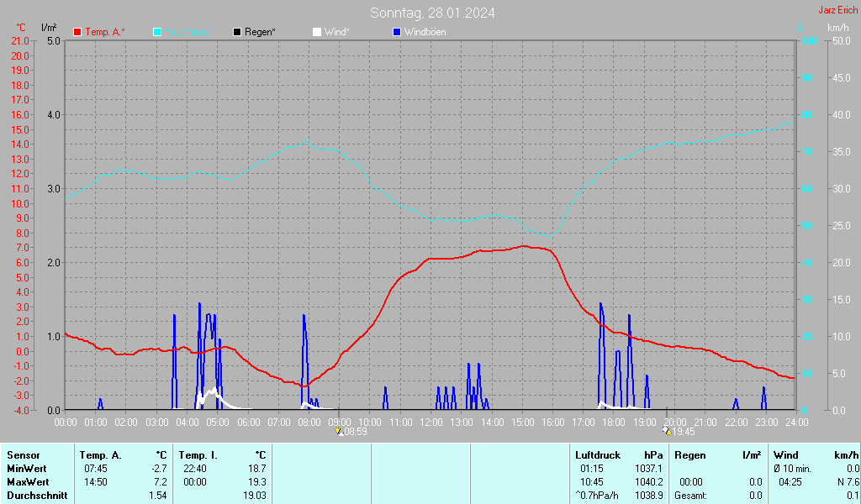This screenshot has width=861, height=504.
Task: Click the '14:50' maximum temperature time
Action: coord(96,482)
